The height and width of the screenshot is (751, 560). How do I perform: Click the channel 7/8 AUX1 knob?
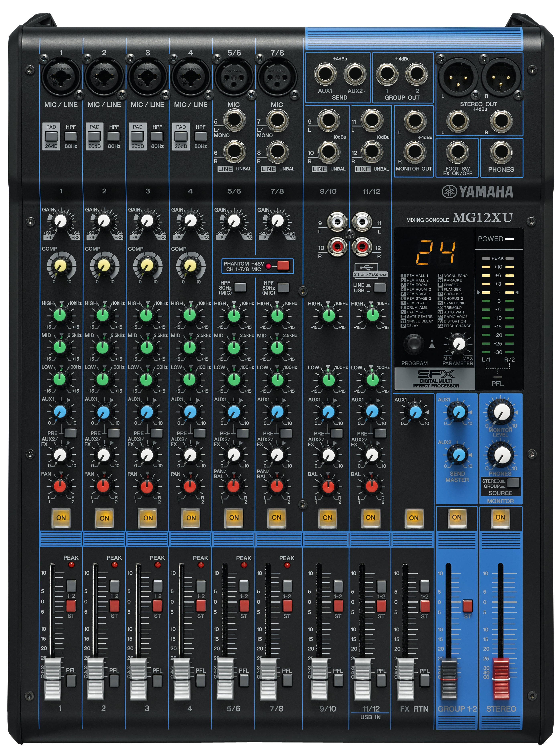[277, 412]
